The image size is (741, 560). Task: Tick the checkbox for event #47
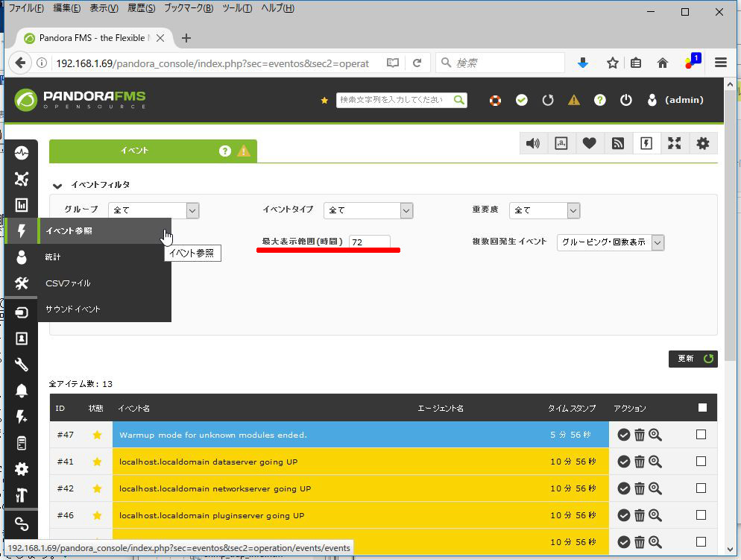coord(701,434)
